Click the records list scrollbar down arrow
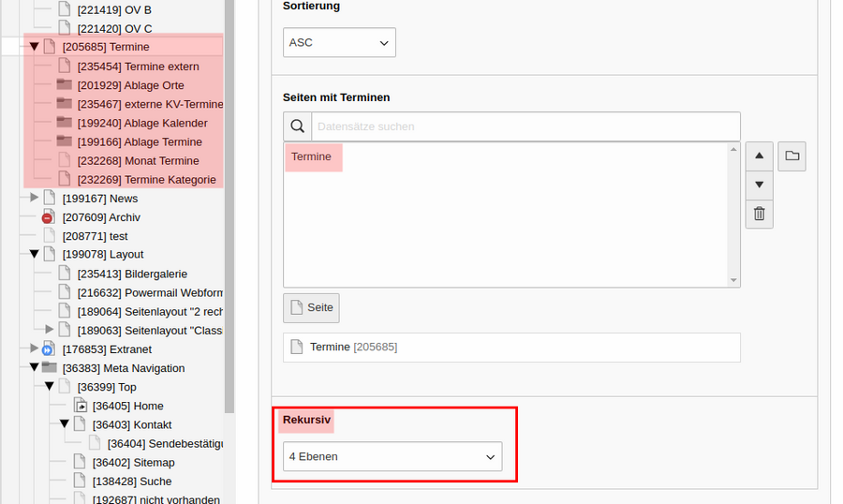Viewport: 843px width, 504px height. (733, 280)
